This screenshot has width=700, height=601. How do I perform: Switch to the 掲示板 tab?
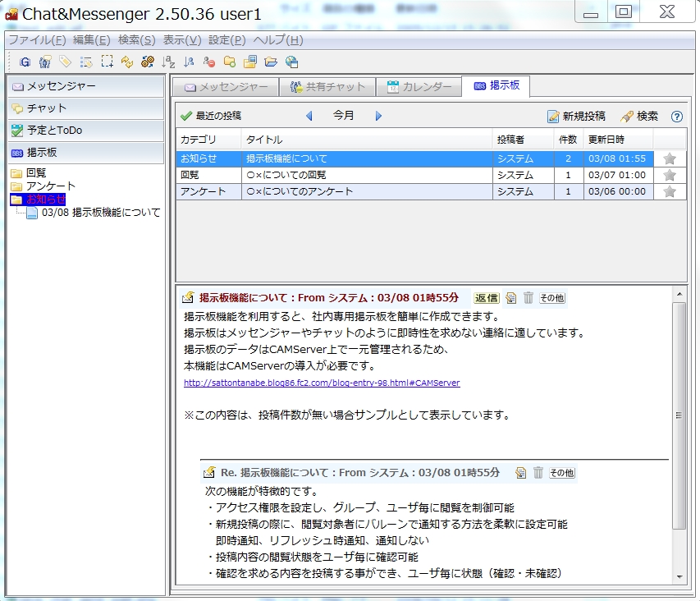(496, 85)
